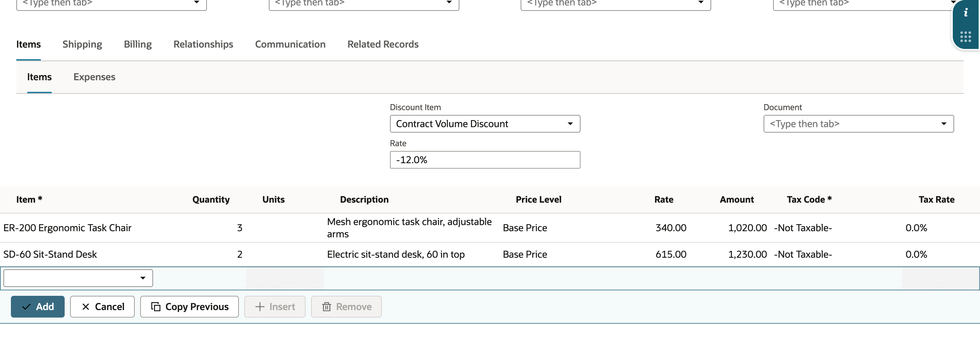Click the Add line button
This screenshot has width=980, height=340.
[38, 307]
